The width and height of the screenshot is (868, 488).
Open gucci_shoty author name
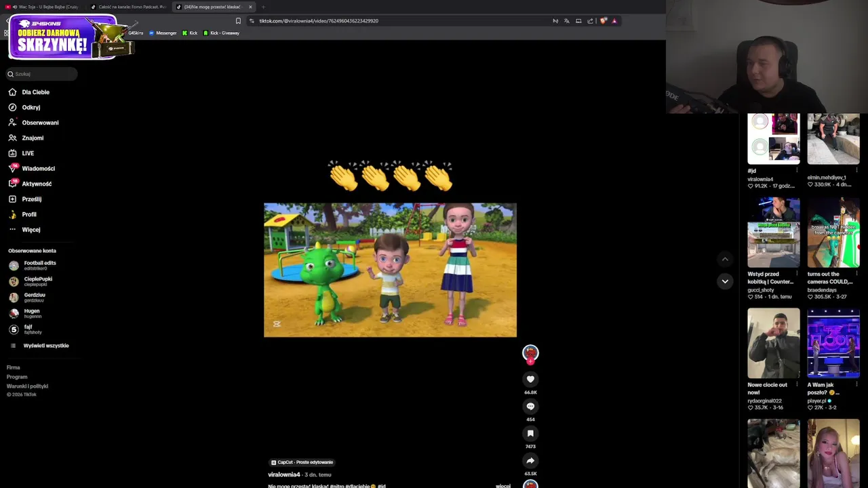point(761,290)
